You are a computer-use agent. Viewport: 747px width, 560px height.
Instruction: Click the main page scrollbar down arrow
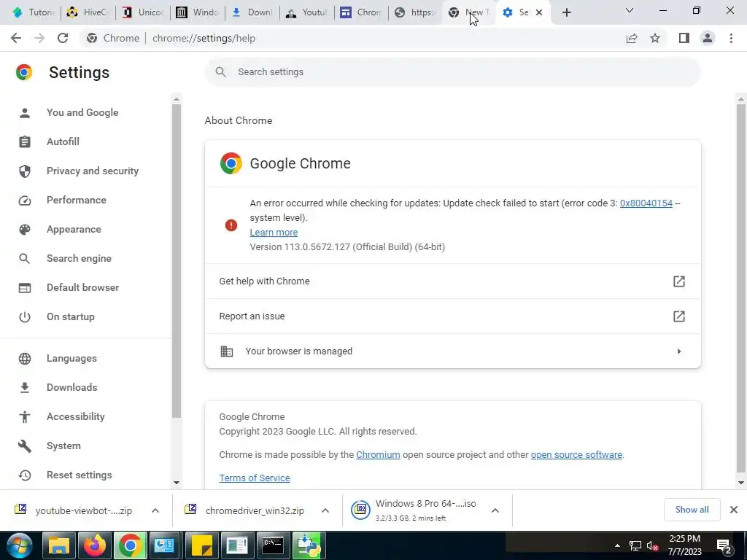(x=741, y=483)
